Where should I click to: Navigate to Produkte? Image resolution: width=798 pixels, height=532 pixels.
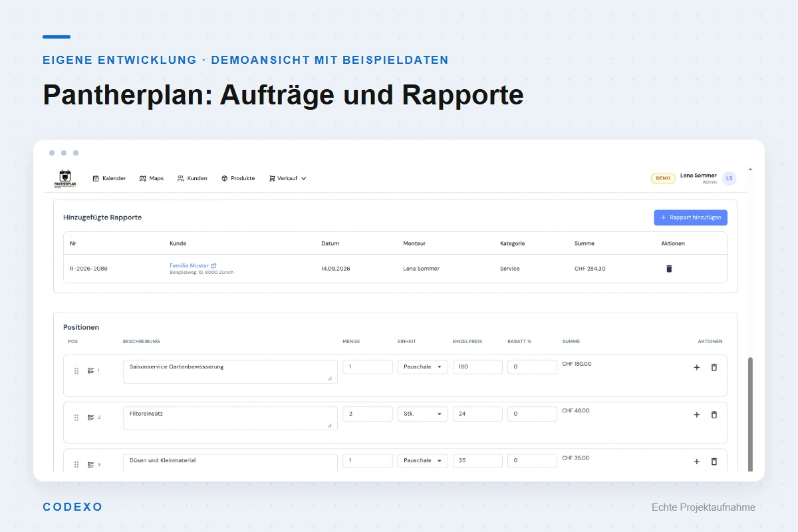(238, 178)
